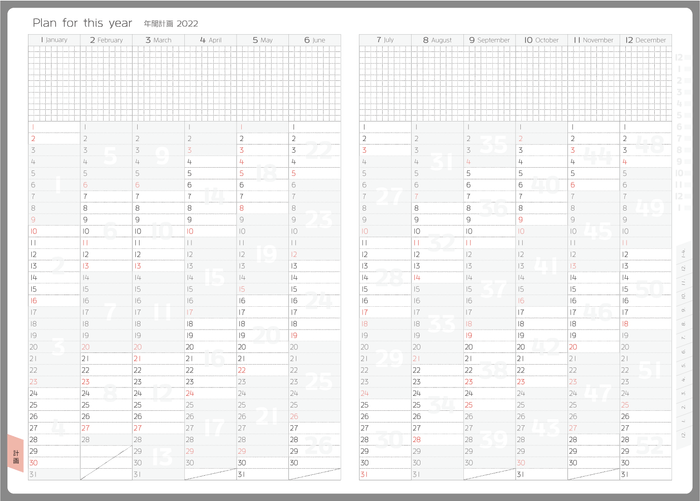700x501 pixels.
Task: Select the "5 May" column header
Action: click(262, 40)
